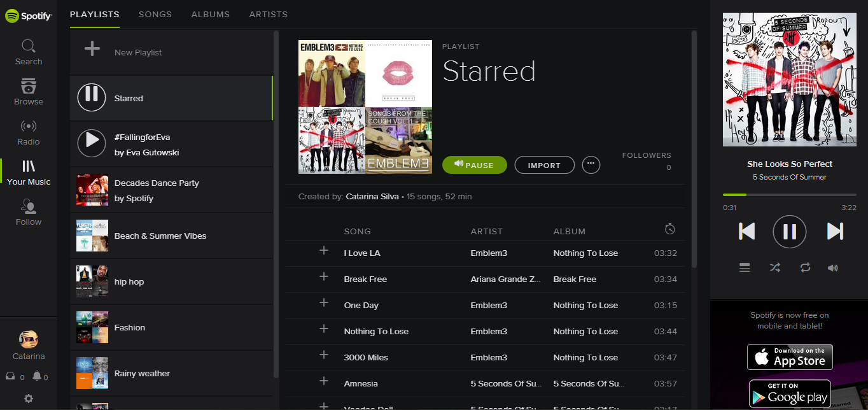Skip to the previous track

click(x=746, y=231)
